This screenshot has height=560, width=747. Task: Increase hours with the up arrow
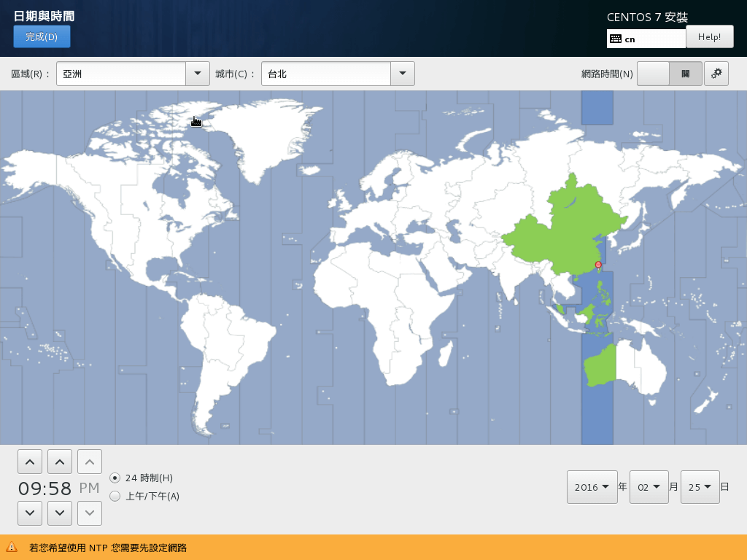29,462
